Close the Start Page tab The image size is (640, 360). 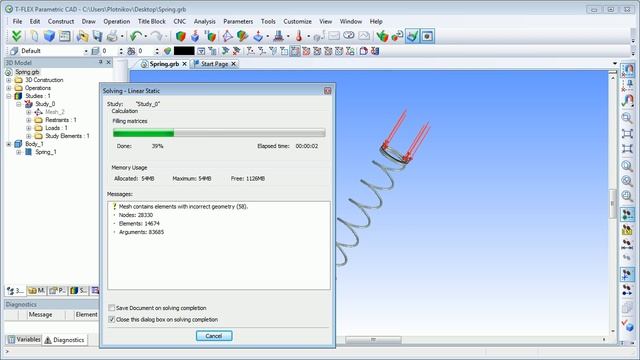click(x=233, y=64)
